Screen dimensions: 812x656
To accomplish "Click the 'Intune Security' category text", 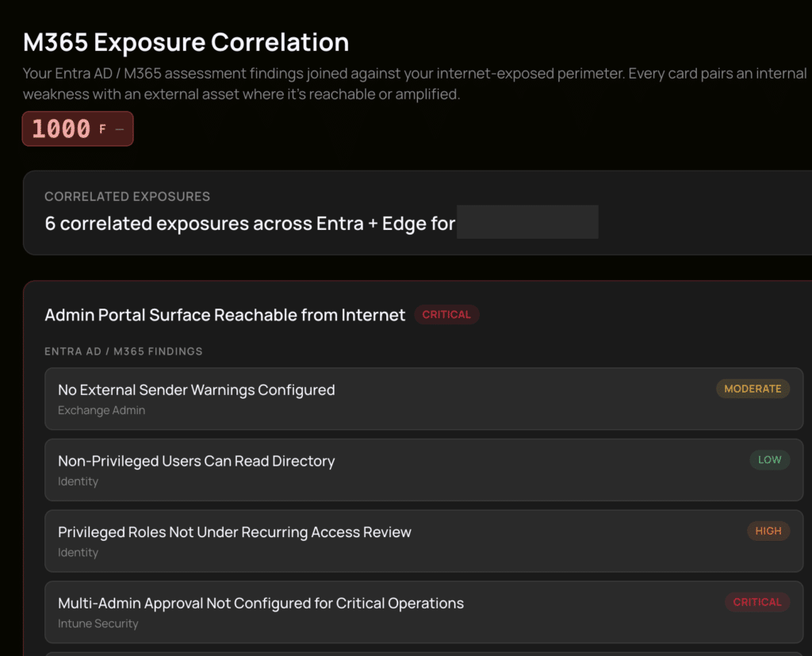I will tap(98, 623).
